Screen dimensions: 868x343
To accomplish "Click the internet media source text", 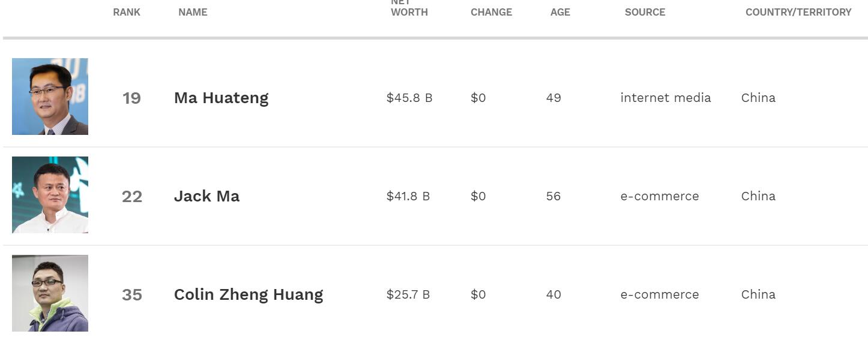I will (665, 98).
